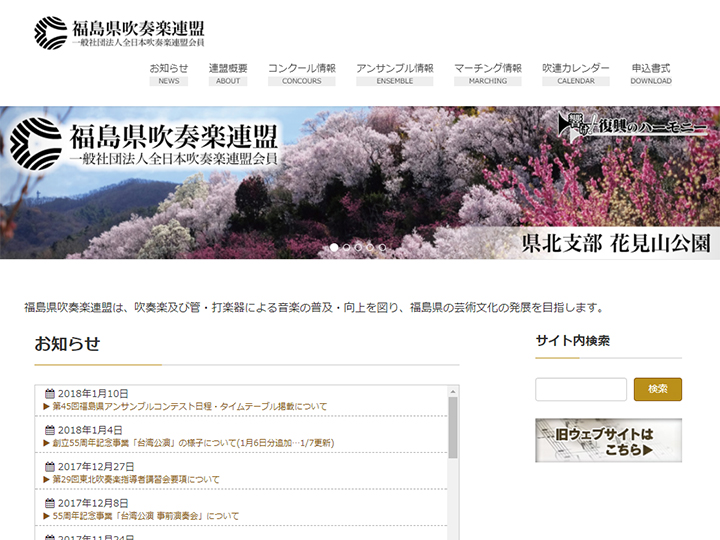
Task: Open the 連盟概要 ABOUT menu item
Action: [x=228, y=74]
